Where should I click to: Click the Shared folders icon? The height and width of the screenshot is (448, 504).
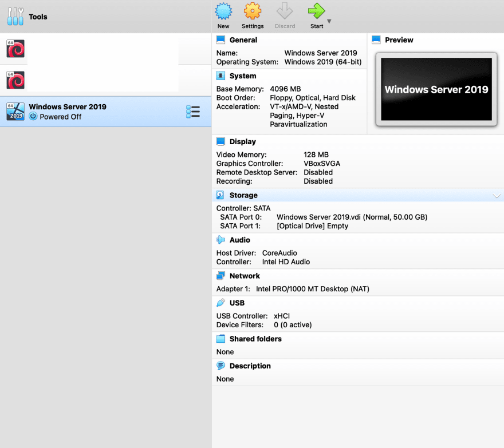point(220,339)
